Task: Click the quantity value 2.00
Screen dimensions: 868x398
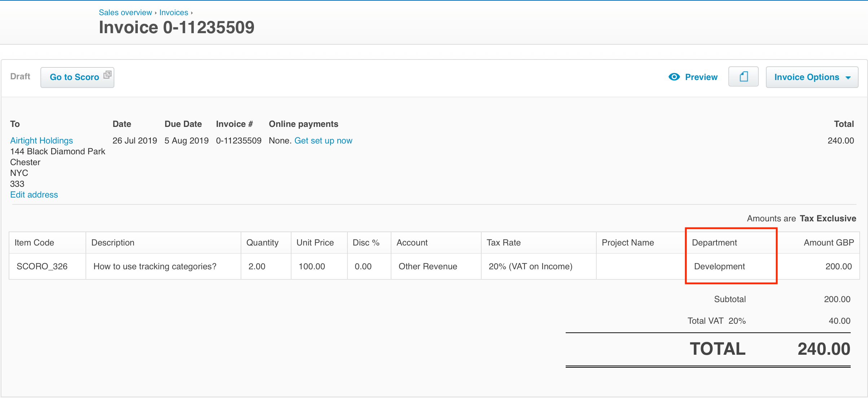Action: click(257, 266)
